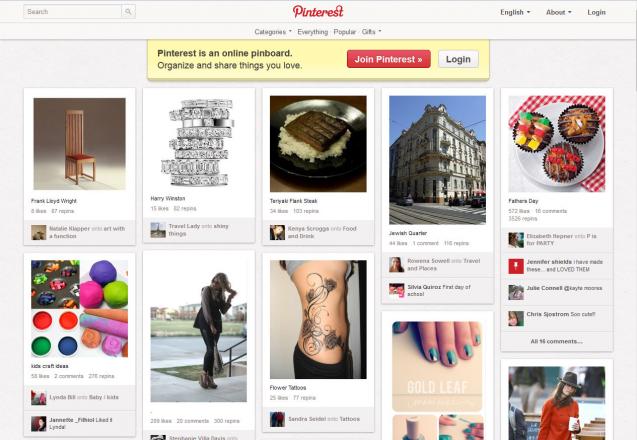This screenshot has width=637, height=440.
Task: Click the search magnifier icon
Action: pyautogui.click(x=128, y=12)
